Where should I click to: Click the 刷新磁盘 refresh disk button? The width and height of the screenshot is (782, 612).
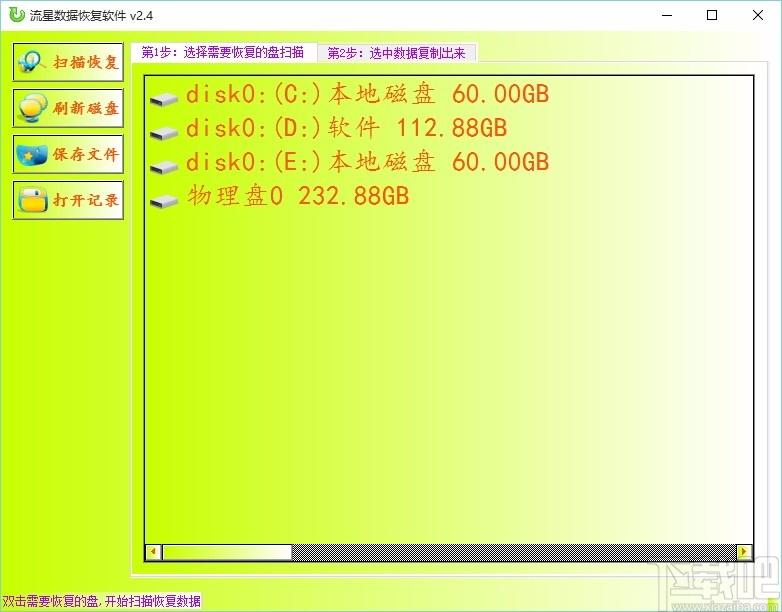coord(68,108)
